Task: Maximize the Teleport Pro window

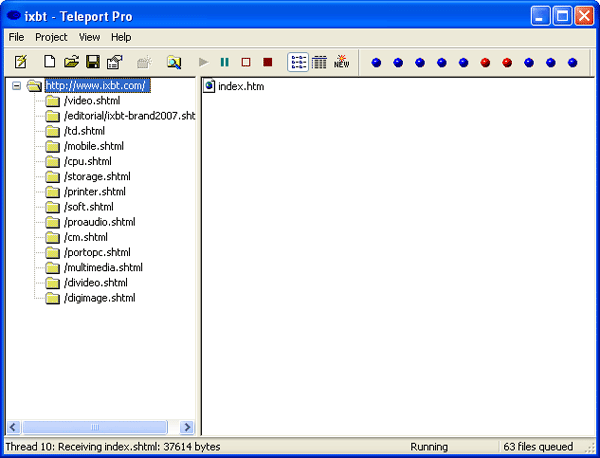Action: click(562, 16)
